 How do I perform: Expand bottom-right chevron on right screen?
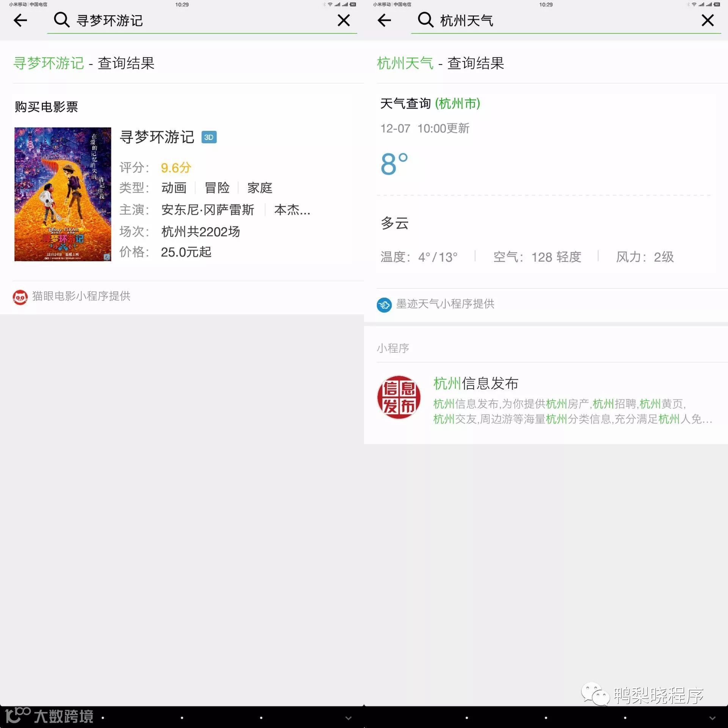pyautogui.click(x=712, y=718)
